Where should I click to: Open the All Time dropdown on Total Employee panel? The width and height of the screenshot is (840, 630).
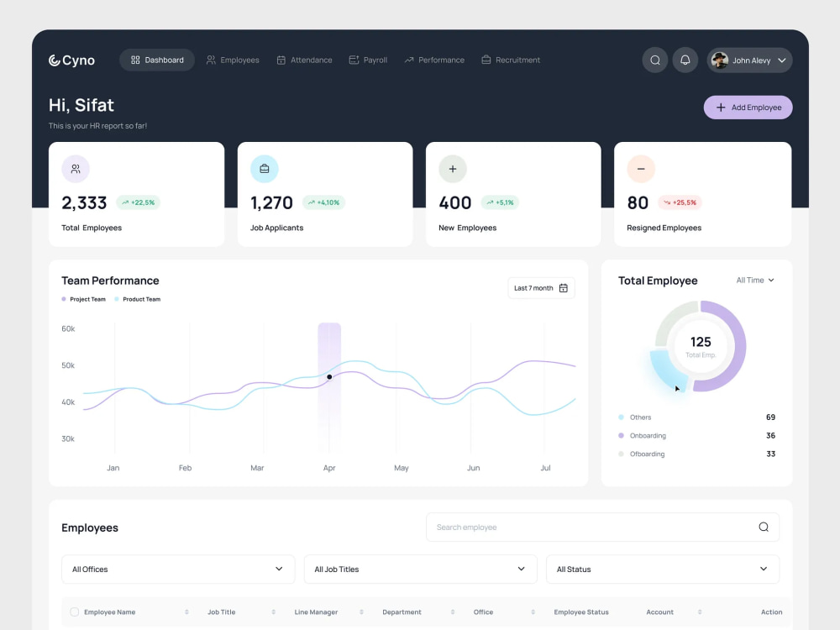[754, 281]
